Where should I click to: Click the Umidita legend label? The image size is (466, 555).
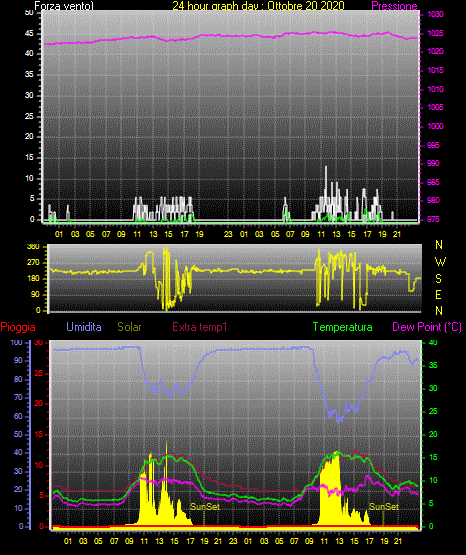(x=84, y=327)
